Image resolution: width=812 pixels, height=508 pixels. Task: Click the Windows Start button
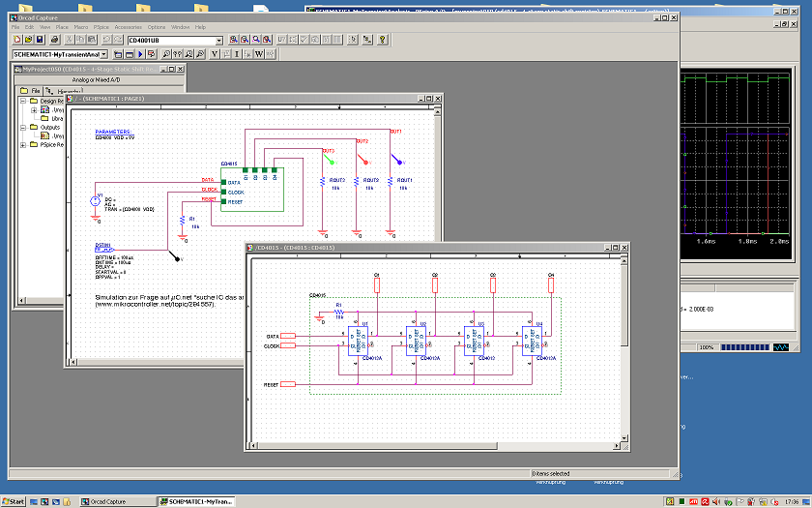(14, 502)
